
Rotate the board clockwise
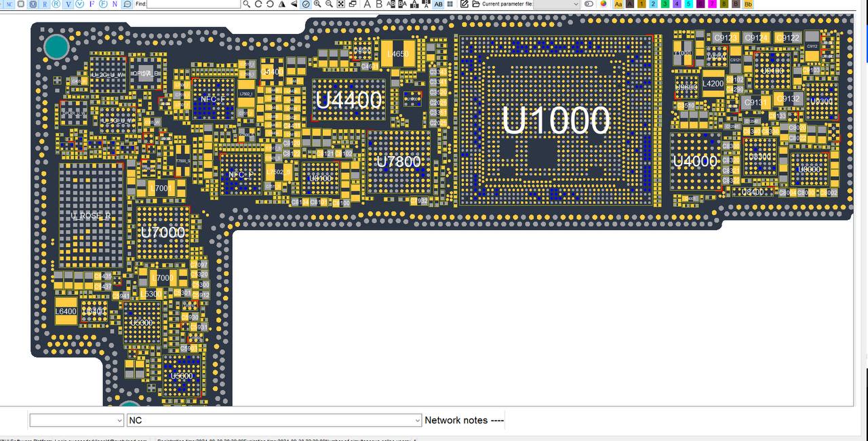tap(258, 4)
